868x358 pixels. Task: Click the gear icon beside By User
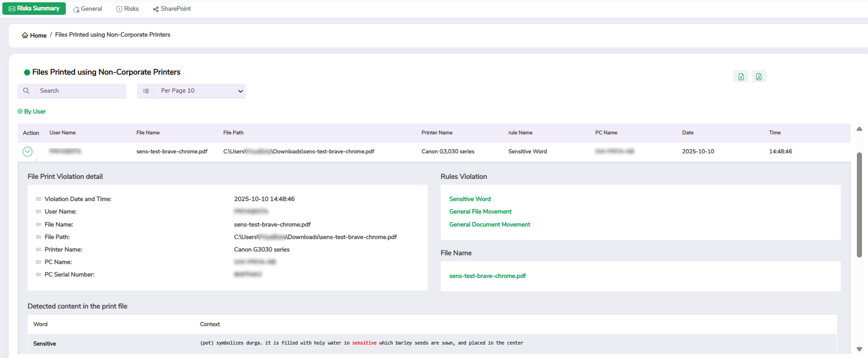tap(20, 112)
